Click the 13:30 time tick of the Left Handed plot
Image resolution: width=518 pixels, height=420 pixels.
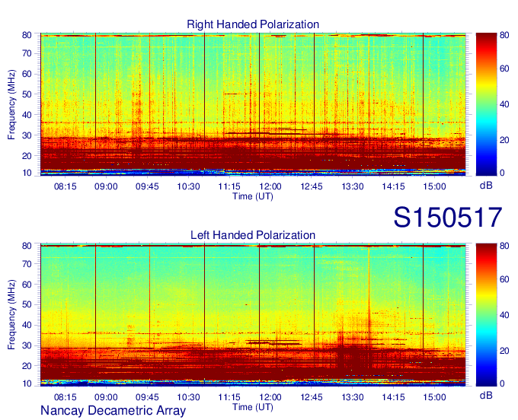(x=353, y=397)
